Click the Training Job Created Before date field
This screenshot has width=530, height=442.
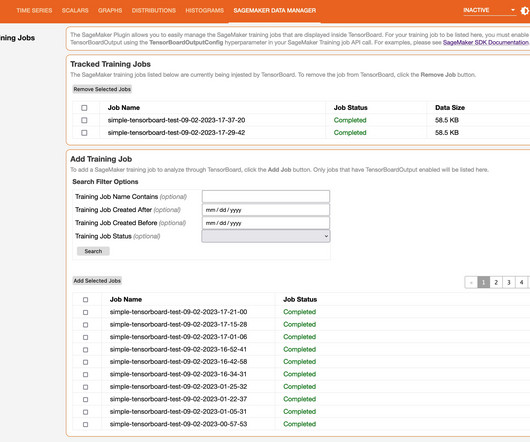point(266,223)
